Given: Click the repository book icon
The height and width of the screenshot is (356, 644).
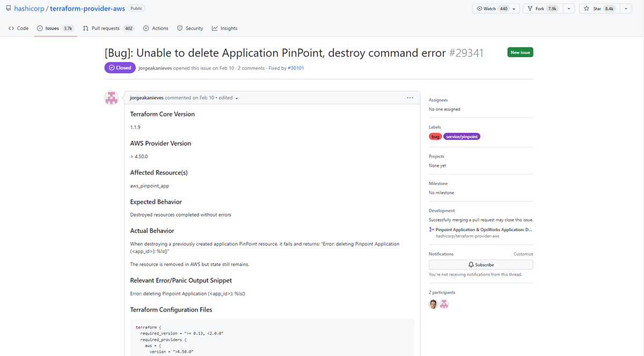Looking at the screenshot, I should coord(8,9).
